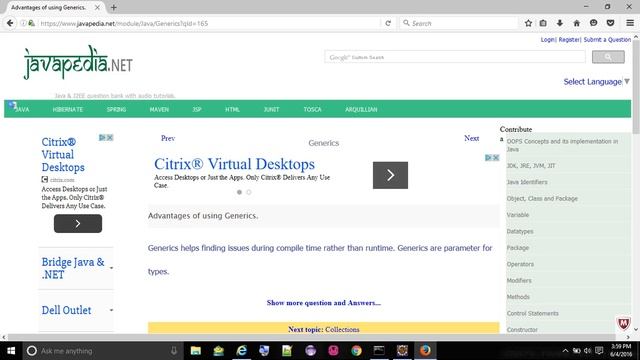Click the chat bubble toolbar icon
Image resolution: width=640 pixels, height=360 pixels.
[593, 23]
